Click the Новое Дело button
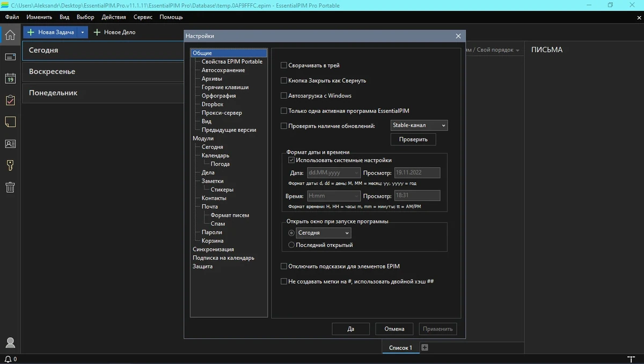644x364 pixels. pos(114,32)
